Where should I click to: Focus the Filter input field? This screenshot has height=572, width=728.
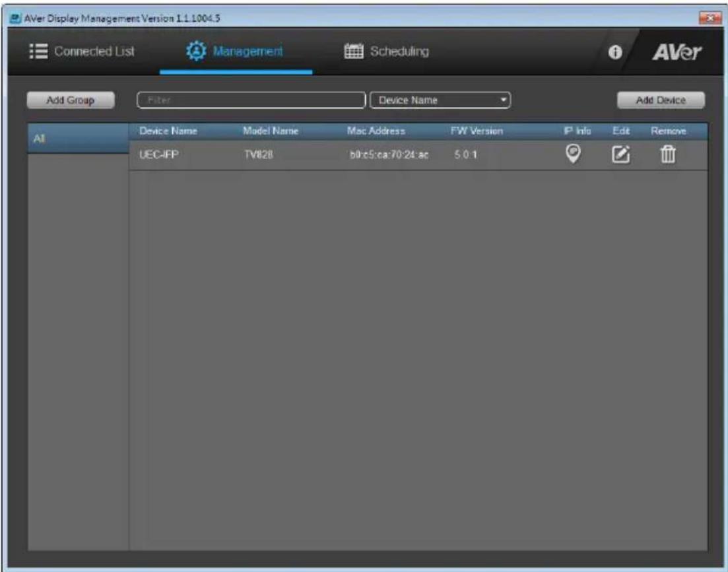[x=251, y=100]
